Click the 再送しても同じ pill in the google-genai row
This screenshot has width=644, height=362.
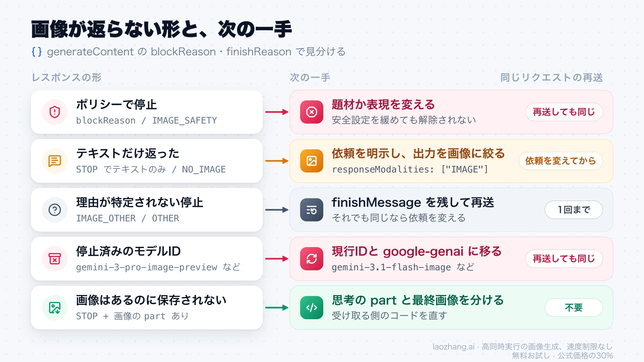click(x=564, y=259)
